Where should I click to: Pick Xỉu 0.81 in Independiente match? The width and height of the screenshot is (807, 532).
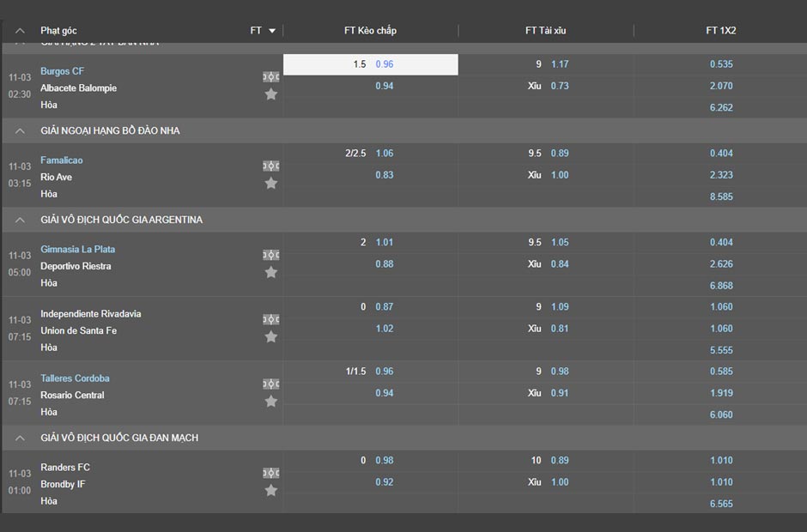pos(560,329)
